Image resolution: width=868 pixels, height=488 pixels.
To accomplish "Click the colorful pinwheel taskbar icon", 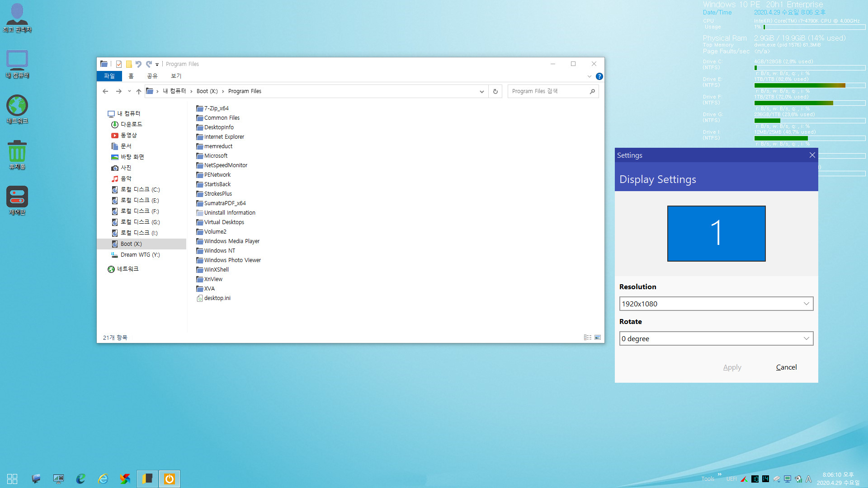I will pyautogui.click(x=125, y=479).
